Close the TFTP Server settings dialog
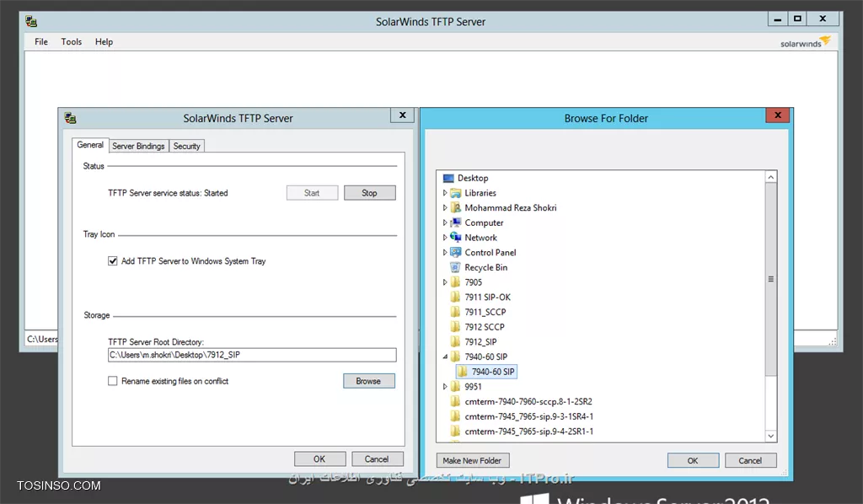The width and height of the screenshot is (863, 504). [x=402, y=115]
